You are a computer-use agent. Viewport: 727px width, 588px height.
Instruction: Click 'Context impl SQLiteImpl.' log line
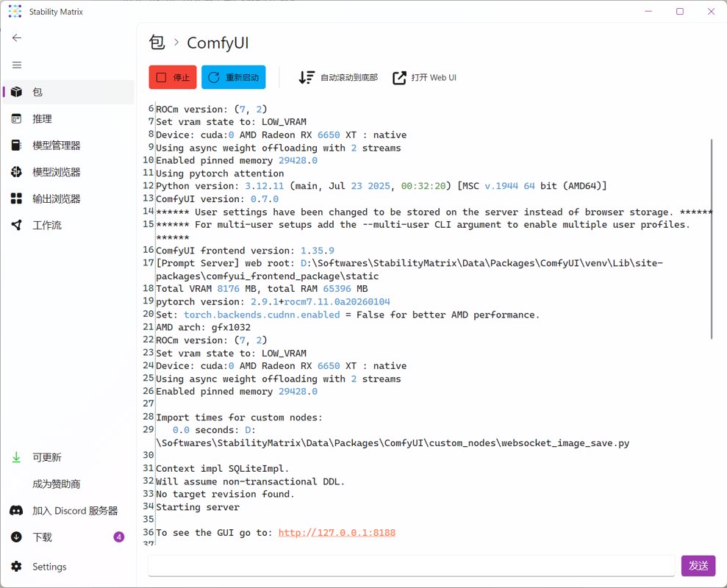(223, 469)
